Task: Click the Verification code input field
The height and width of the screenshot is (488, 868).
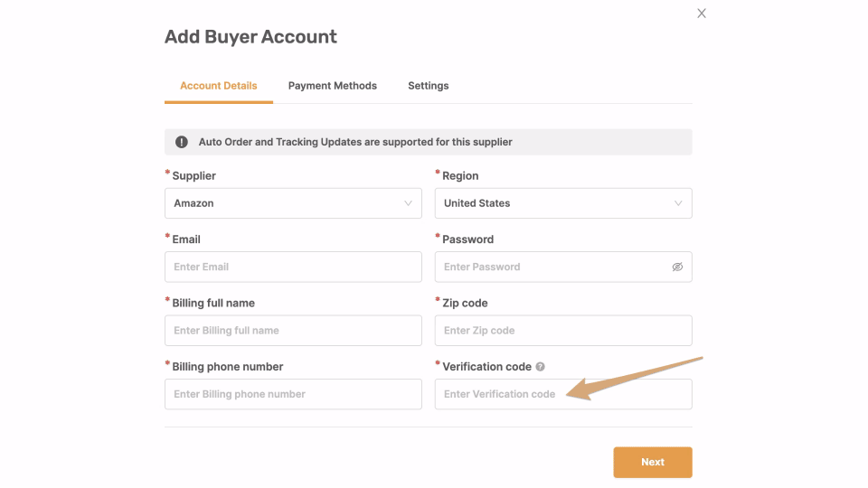Action: pyautogui.click(x=563, y=395)
